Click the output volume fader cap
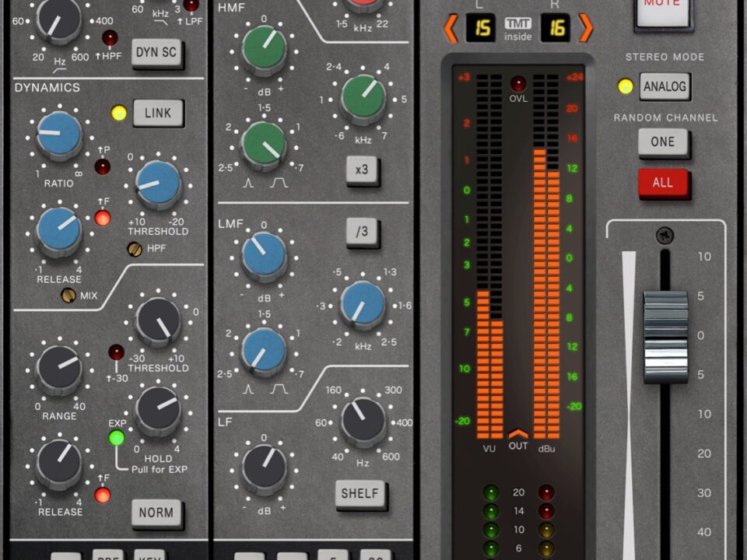747x560 pixels. coord(665,337)
